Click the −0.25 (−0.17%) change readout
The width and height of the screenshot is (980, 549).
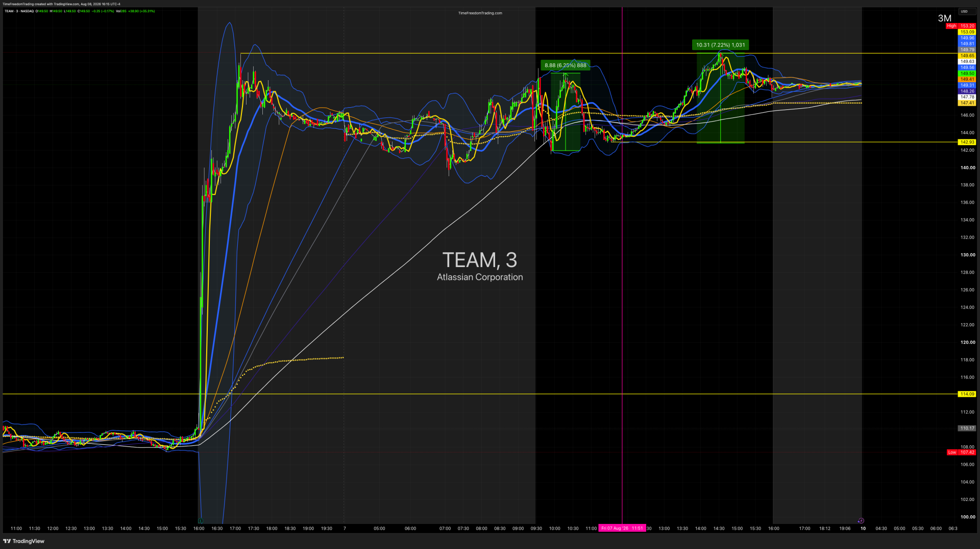click(x=104, y=11)
